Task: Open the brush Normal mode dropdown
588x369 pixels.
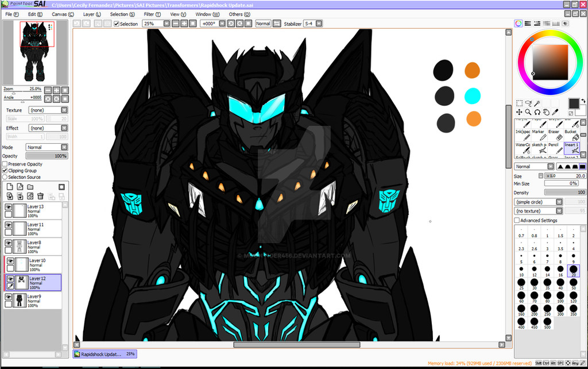Action: (x=534, y=166)
